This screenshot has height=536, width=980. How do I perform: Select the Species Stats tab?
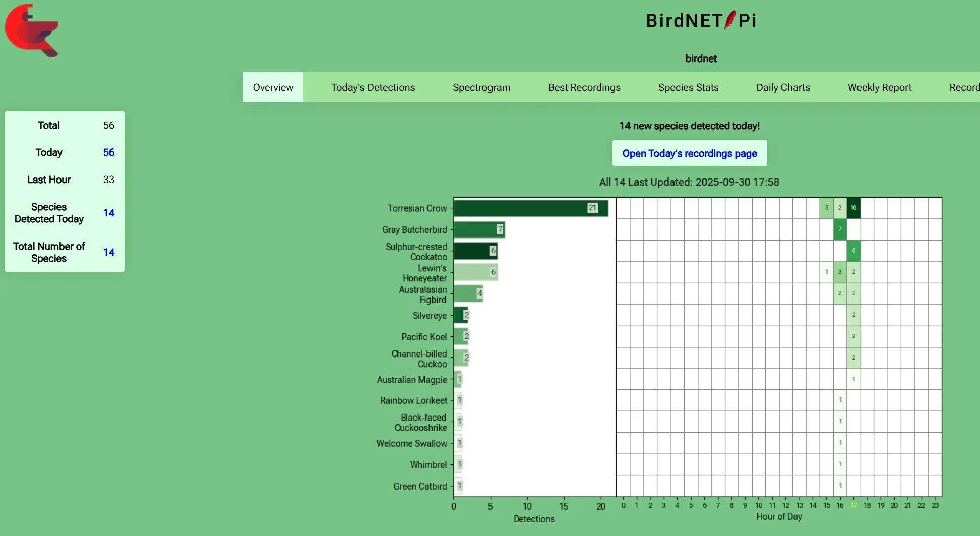(688, 87)
